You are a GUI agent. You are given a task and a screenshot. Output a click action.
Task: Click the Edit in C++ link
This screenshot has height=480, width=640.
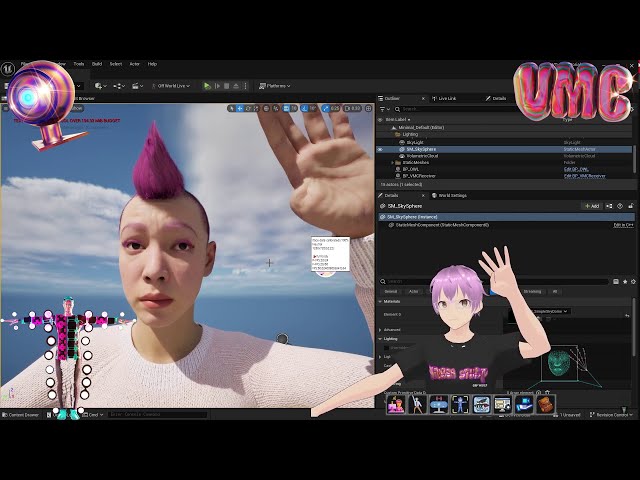623,225
